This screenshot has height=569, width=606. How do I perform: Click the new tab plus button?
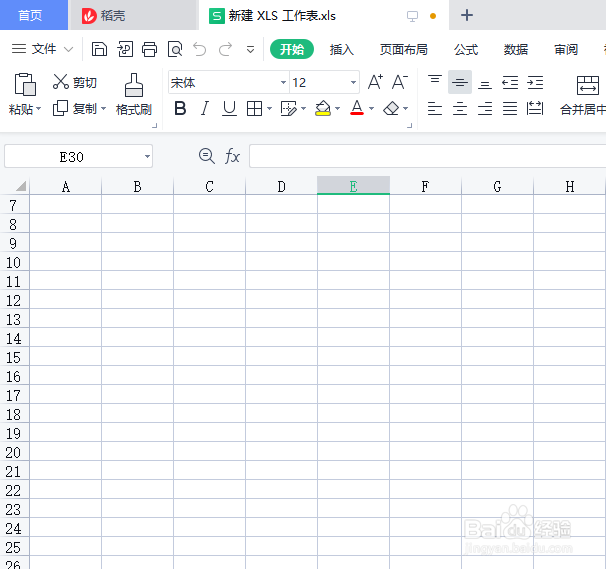467,15
